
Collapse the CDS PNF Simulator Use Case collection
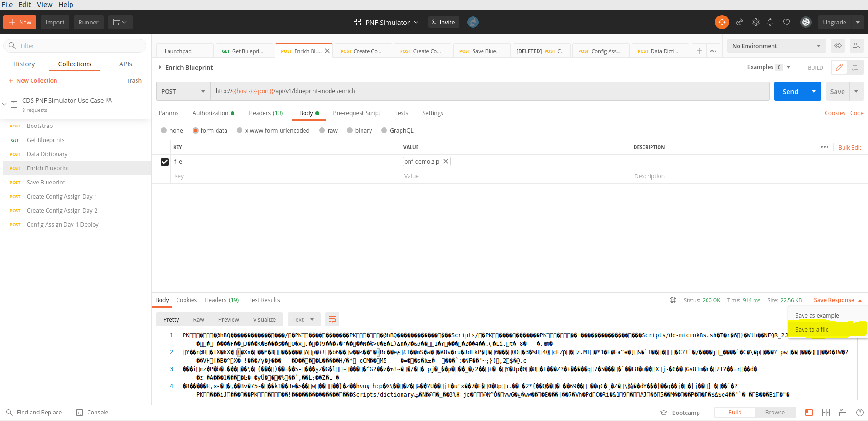click(x=4, y=104)
